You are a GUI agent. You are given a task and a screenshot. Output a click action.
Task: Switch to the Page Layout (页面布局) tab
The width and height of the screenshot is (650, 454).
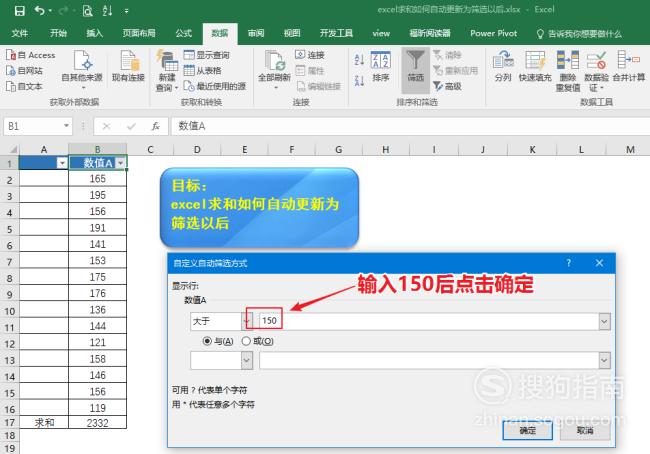[x=139, y=33]
